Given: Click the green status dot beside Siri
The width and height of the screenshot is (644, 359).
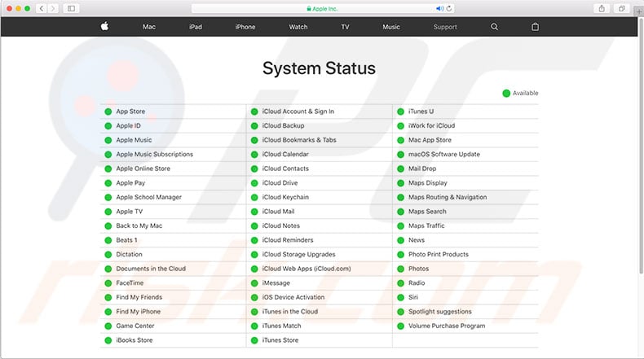Looking at the screenshot, I should 400,297.
